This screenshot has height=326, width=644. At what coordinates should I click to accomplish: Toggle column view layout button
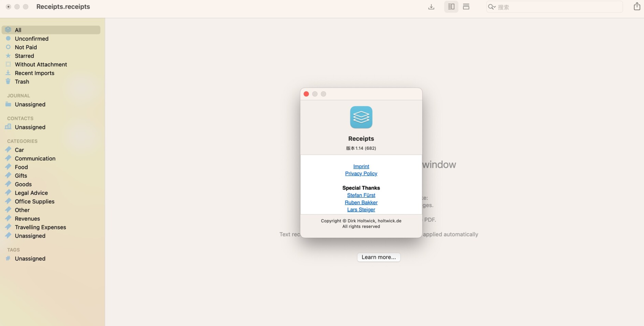click(x=451, y=6)
